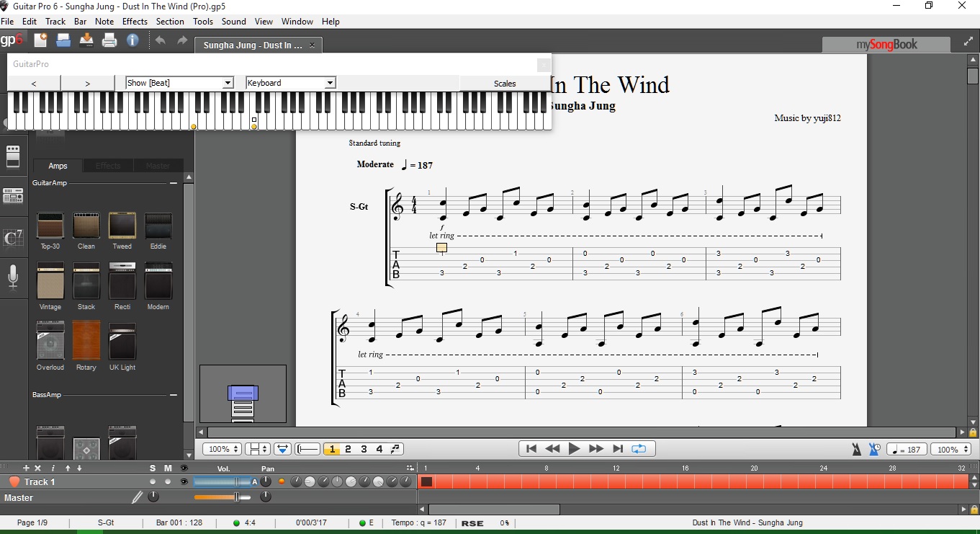Viewport: 980px width, 534px height.
Task: Jump to the first bar
Action: click(x=531, y=449)
